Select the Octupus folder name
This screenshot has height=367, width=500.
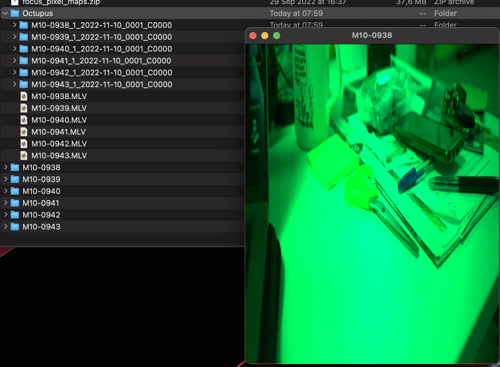(38, 13)
